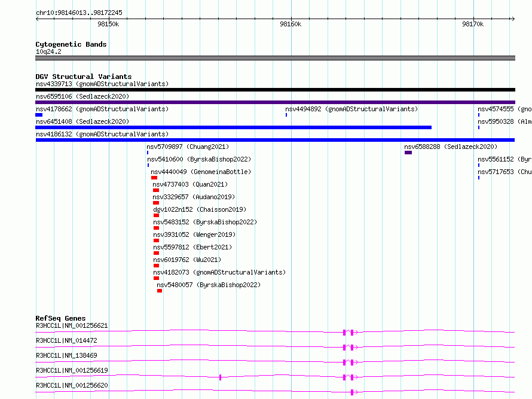The image size is (532, 399).
Task: Click the red nsv5480057 variant block
Action: pos(160,291)
